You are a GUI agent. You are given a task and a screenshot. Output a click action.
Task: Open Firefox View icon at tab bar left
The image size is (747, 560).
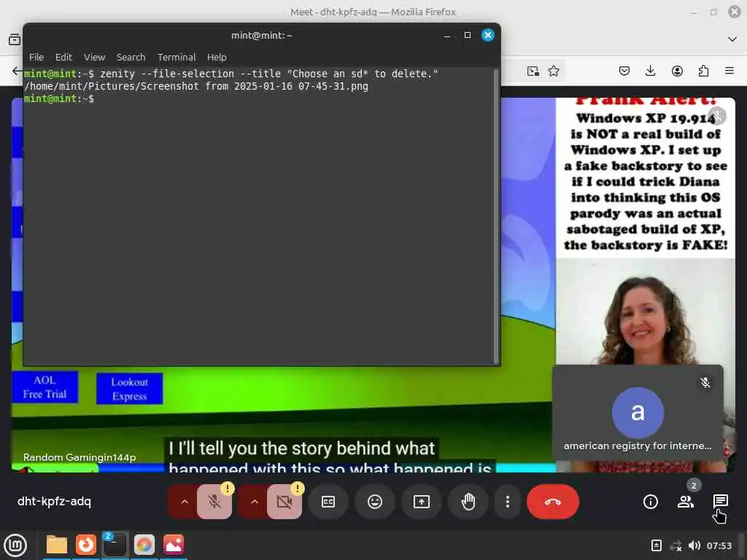(x=15, y=39)
